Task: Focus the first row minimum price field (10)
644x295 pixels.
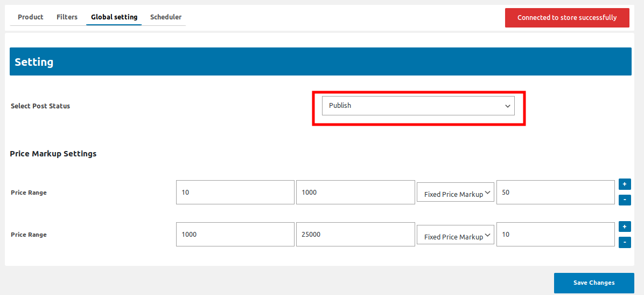Action: [x=235, y=193]
